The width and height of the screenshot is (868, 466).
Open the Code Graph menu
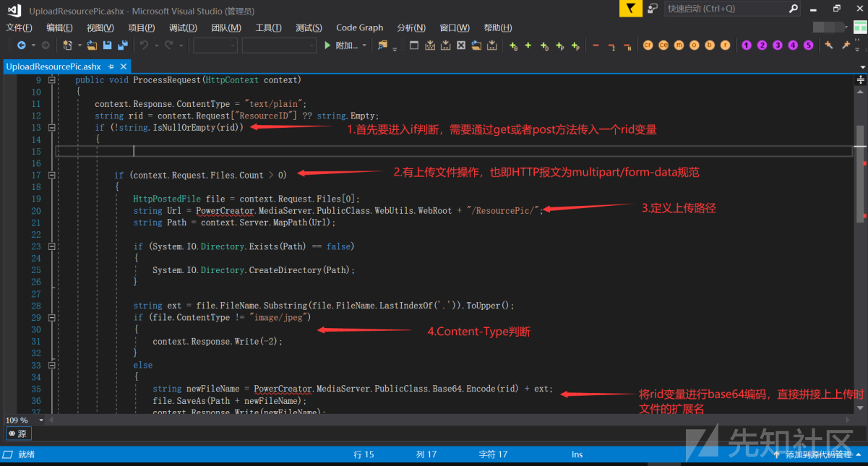click(x=359, y=27)
